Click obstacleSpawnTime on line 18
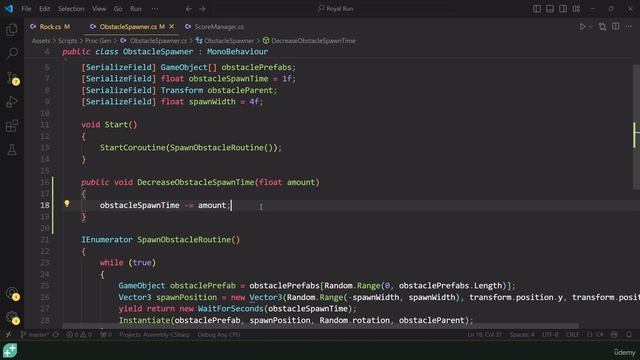The height and width of the screenshot is (360, 640). (140, 205)
